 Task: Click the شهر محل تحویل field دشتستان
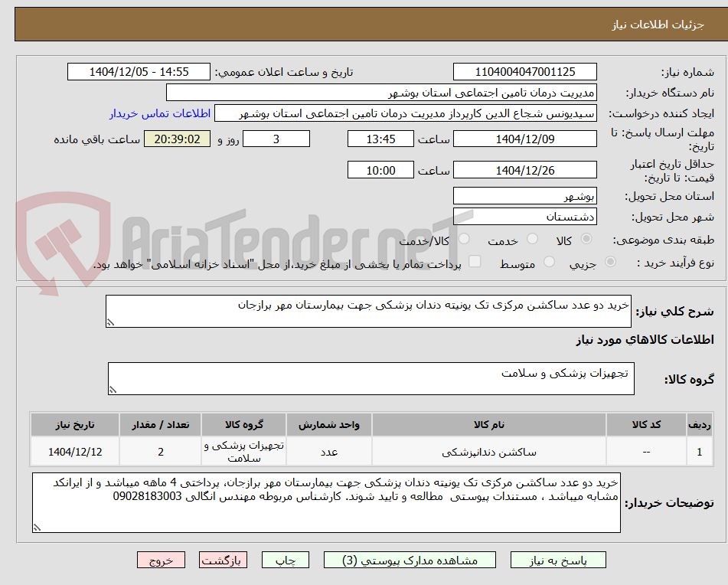tap(524, 217)
